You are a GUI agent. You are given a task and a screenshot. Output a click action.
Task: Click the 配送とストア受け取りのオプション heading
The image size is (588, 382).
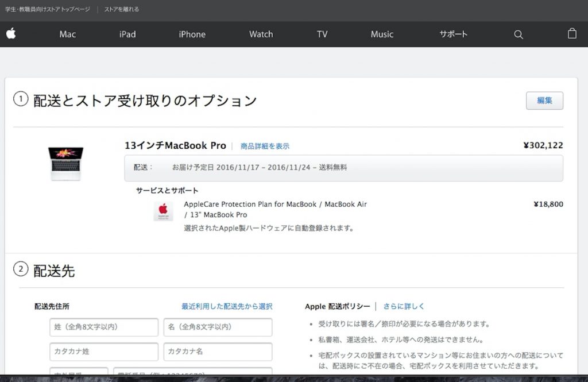tap(145, 100)
